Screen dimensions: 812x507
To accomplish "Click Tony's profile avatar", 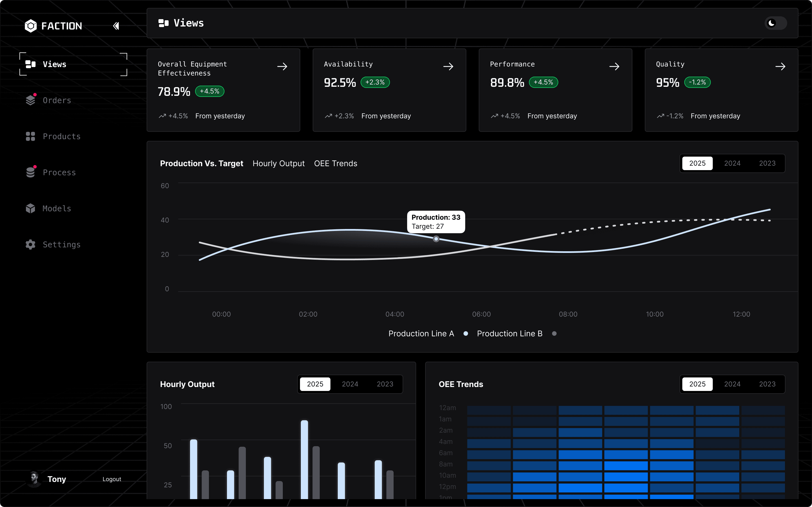I will tap(34, 479).
